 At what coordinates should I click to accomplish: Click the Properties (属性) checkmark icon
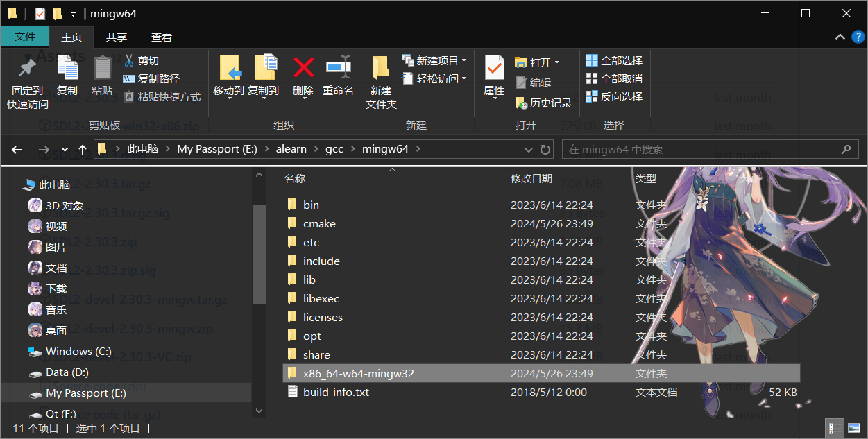click(x=494, y=68)
